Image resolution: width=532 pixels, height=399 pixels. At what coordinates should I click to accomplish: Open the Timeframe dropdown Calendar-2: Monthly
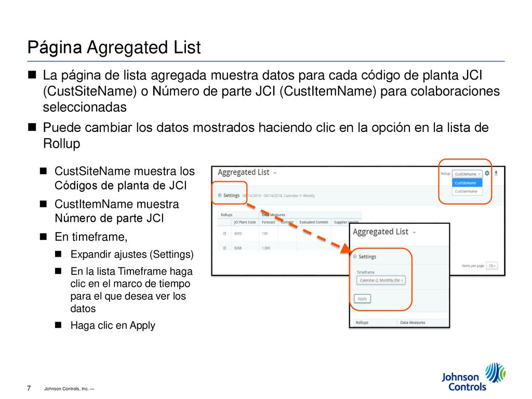tap(381, 280)
